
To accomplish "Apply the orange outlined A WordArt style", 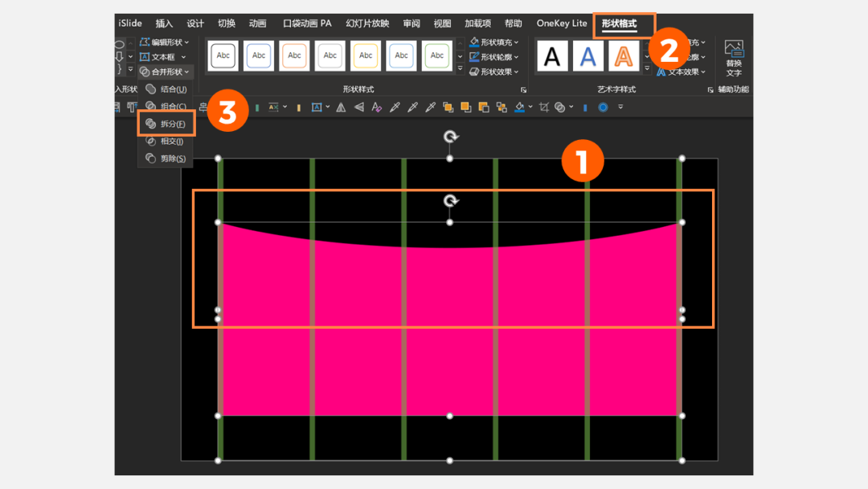I will point(624,56).
